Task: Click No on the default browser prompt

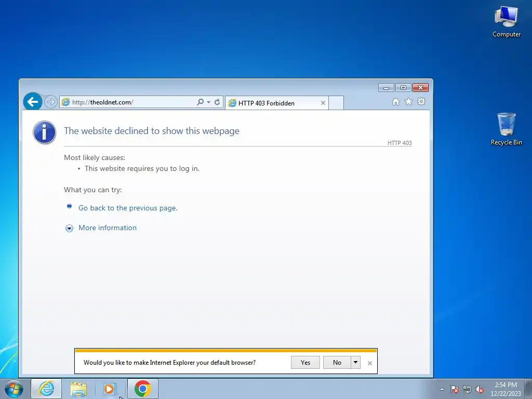Action: 337,362
